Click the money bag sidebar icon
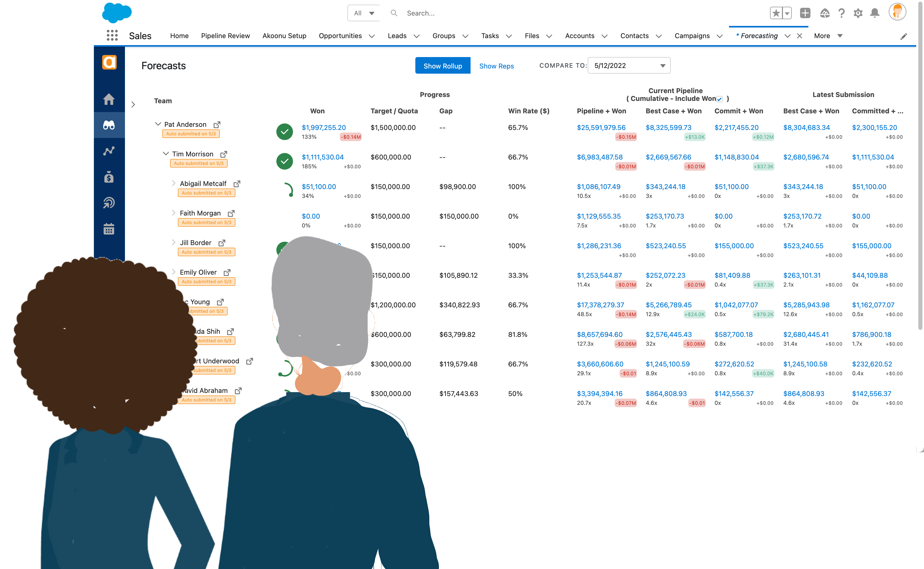This screenshot has height=569, width=924. [x=109, y=177]
